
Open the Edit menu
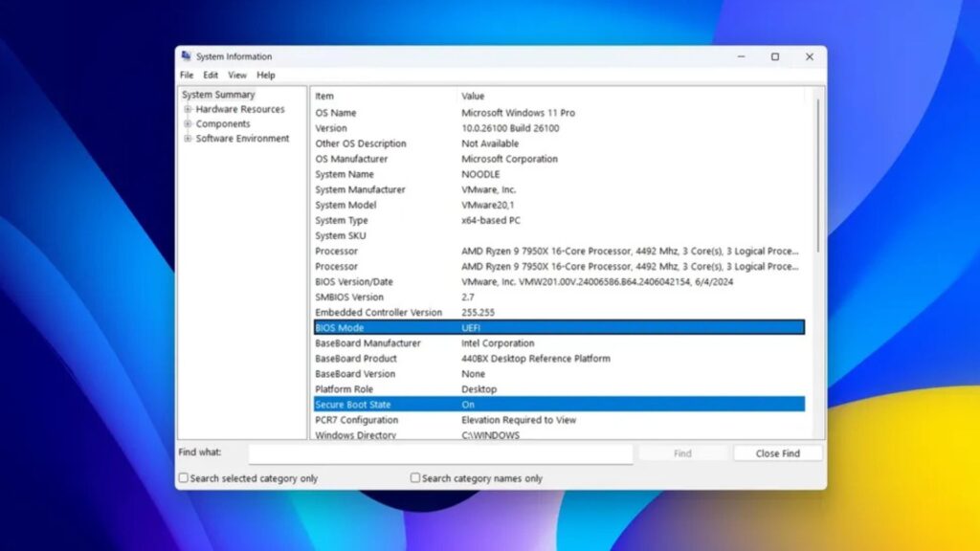click(x=211, y=75)
